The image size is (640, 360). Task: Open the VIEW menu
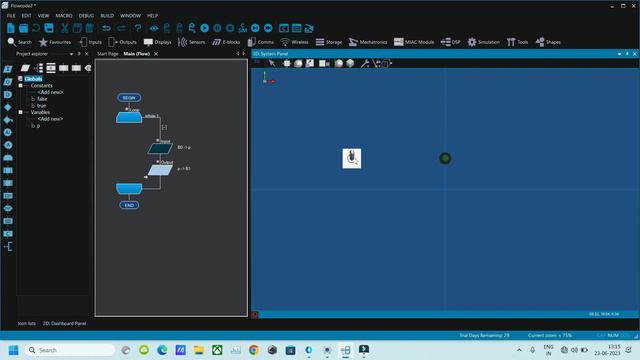click(43, 16)
